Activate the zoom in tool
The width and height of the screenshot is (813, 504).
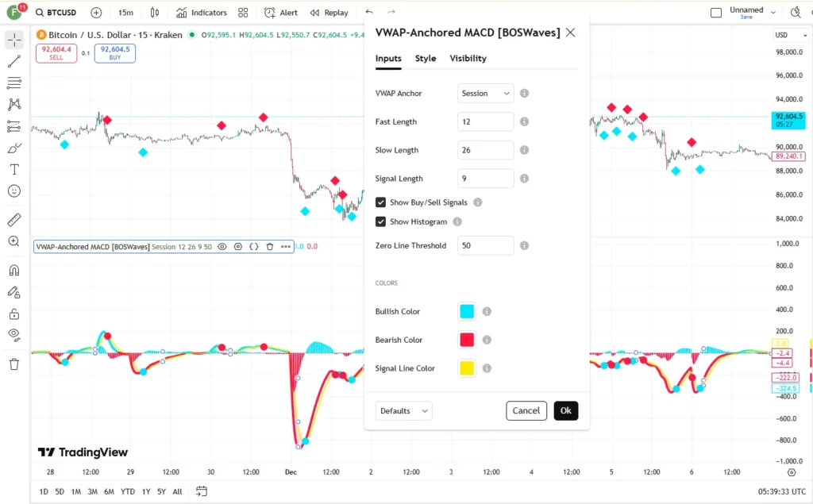[14, 241]
